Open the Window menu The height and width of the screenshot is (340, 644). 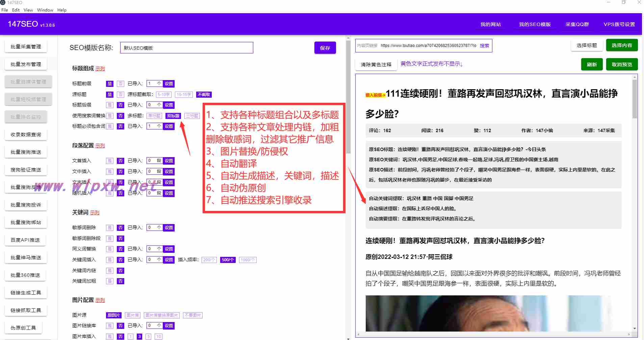tap(45, 10)
